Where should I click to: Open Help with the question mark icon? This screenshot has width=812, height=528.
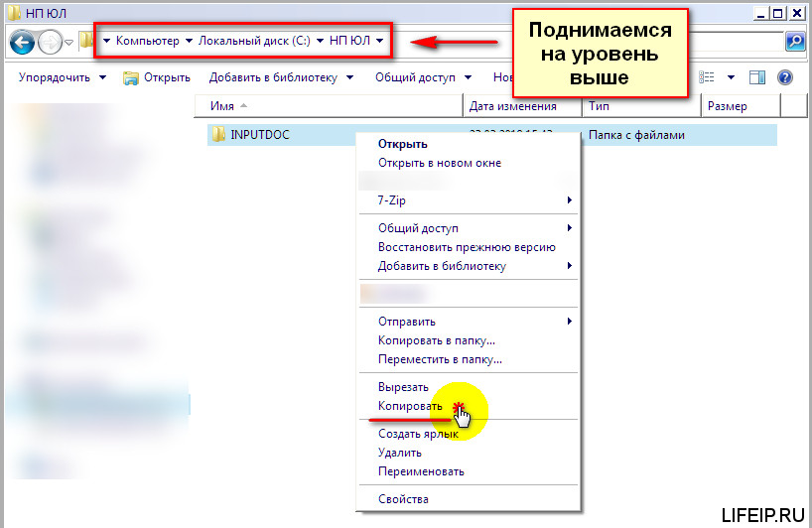[x=785, y=77]
